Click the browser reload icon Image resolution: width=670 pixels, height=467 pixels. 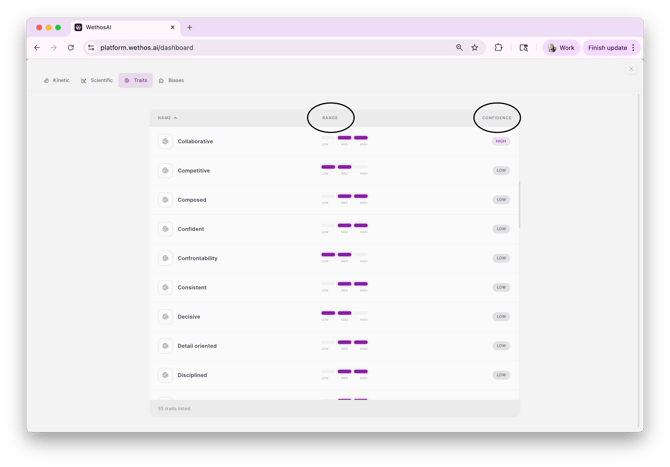[71, 48]
